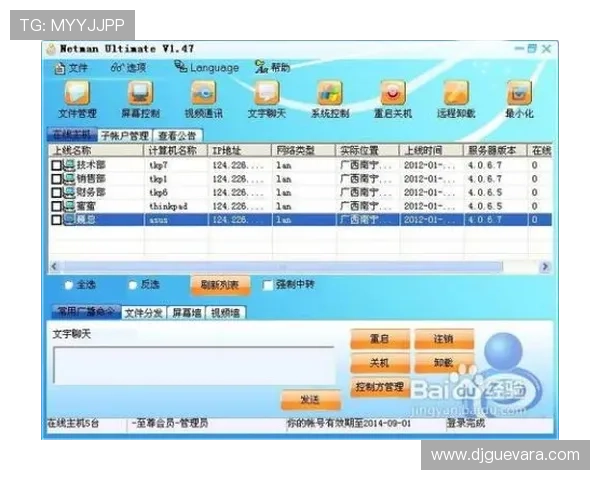Sort by 计算机名称 column header
The width and height of the screenshot is (600, 480).
click(x=176, y=150)
